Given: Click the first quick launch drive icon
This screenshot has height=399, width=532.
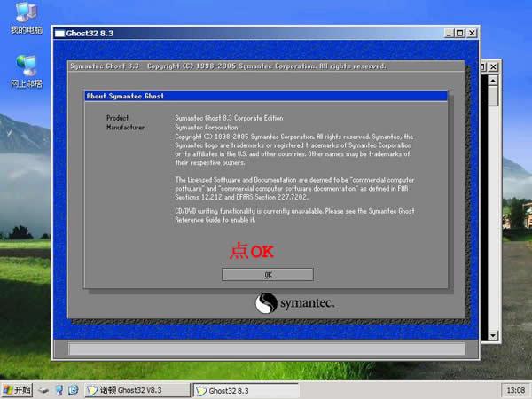Looking at the screenshot, I should (43, 390).
